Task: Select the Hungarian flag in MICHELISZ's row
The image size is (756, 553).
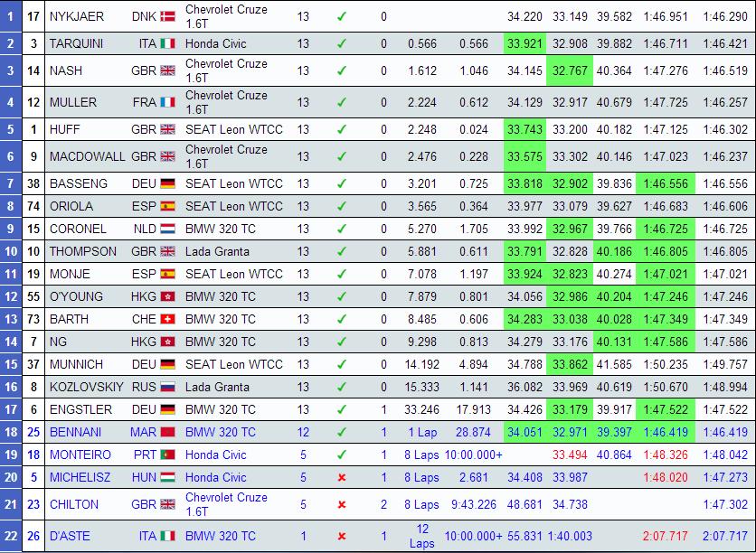Action: [x=167, y=477]
